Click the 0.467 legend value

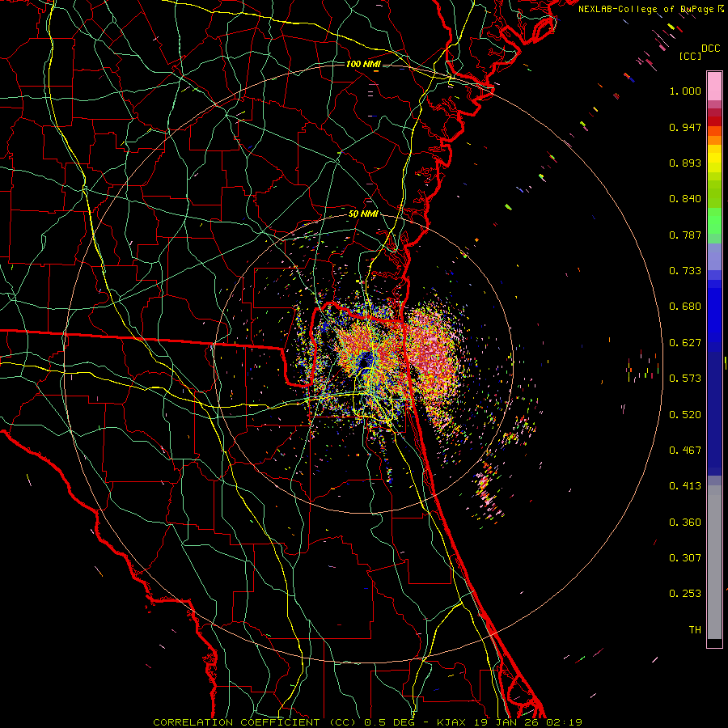point(685,451)
